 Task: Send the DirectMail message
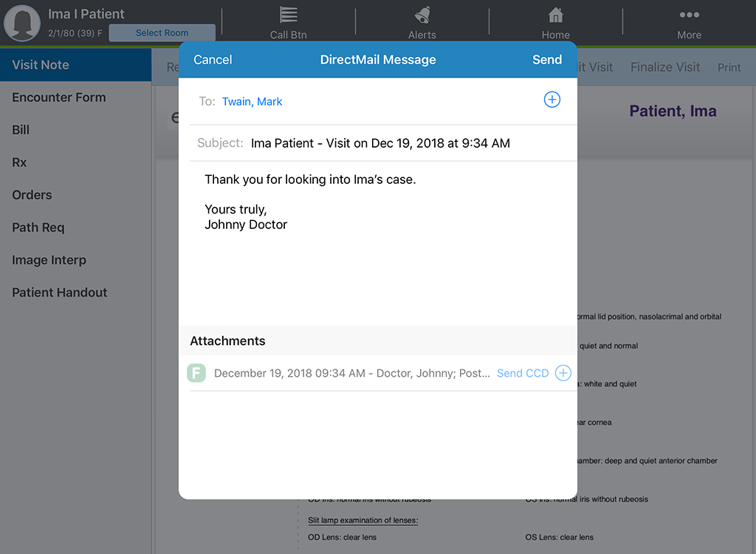tap(547, 59)
